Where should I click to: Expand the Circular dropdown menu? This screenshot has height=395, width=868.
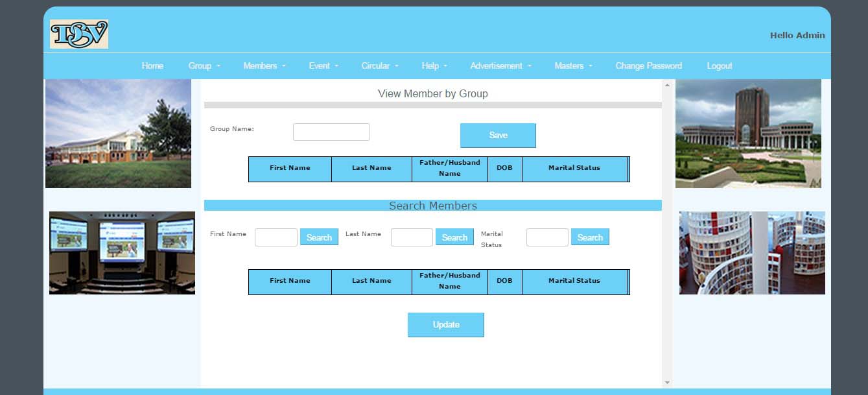point(380,66)
